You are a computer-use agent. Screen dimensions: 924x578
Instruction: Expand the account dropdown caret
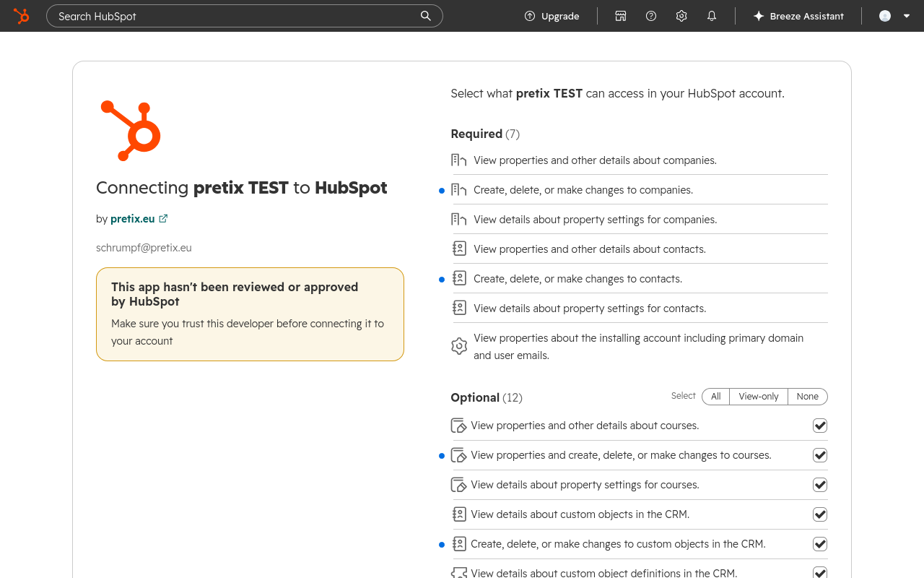coord(907,16)
